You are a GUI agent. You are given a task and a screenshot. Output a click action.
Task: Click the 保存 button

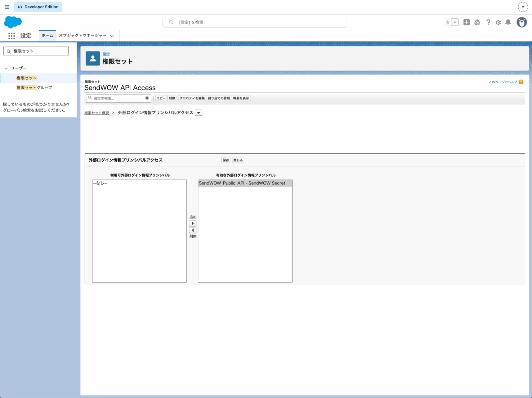click(226, 160)
